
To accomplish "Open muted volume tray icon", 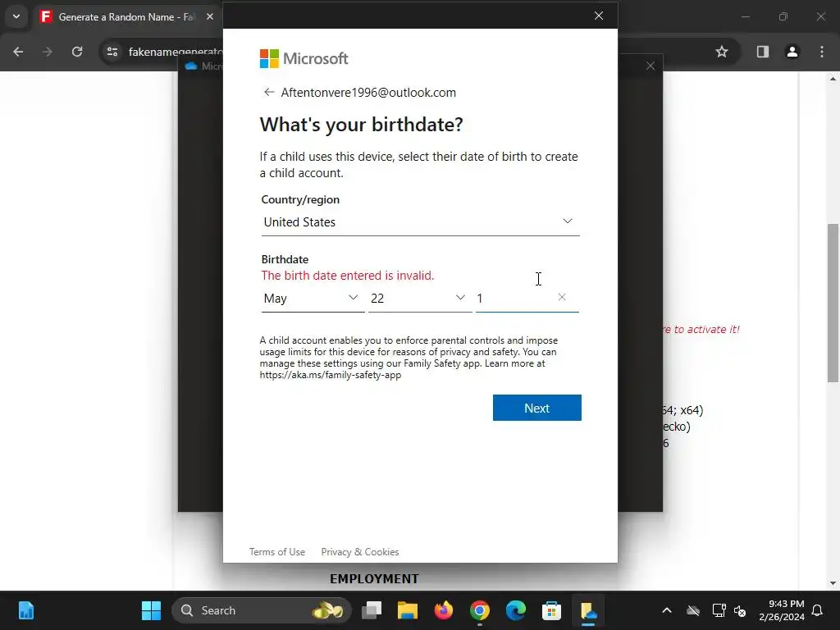I will click(x=741, y=610).
